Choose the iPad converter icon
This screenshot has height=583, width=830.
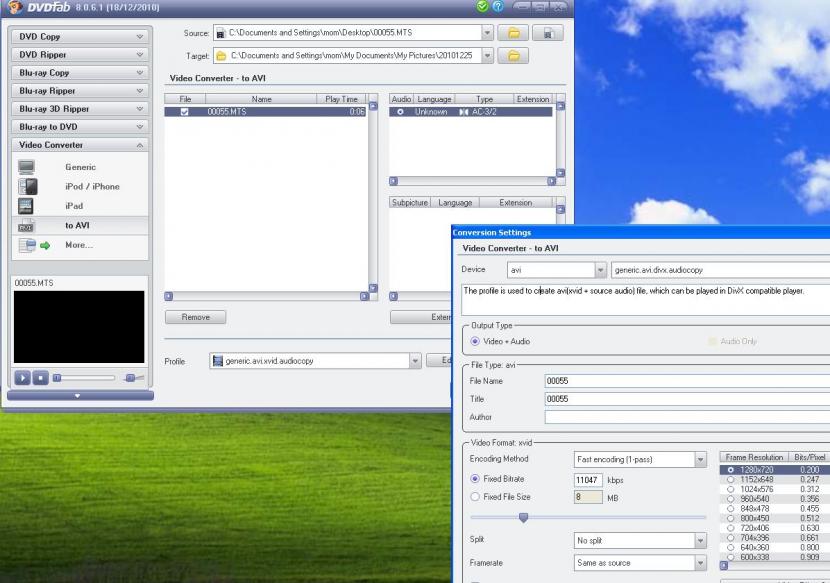[27, 206]
